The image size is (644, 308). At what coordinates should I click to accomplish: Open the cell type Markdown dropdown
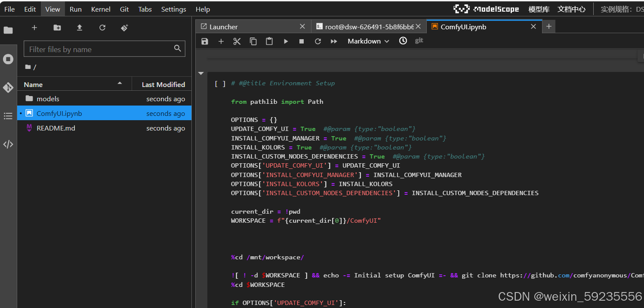368,41
